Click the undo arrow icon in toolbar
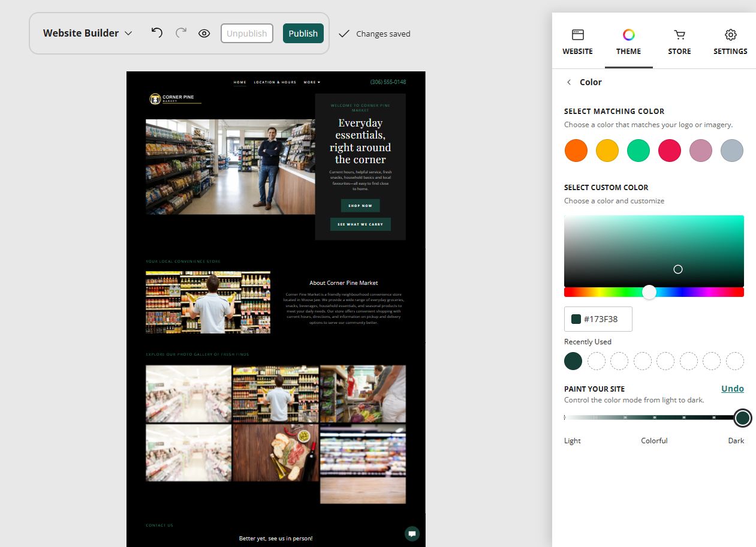 [157, 33]
